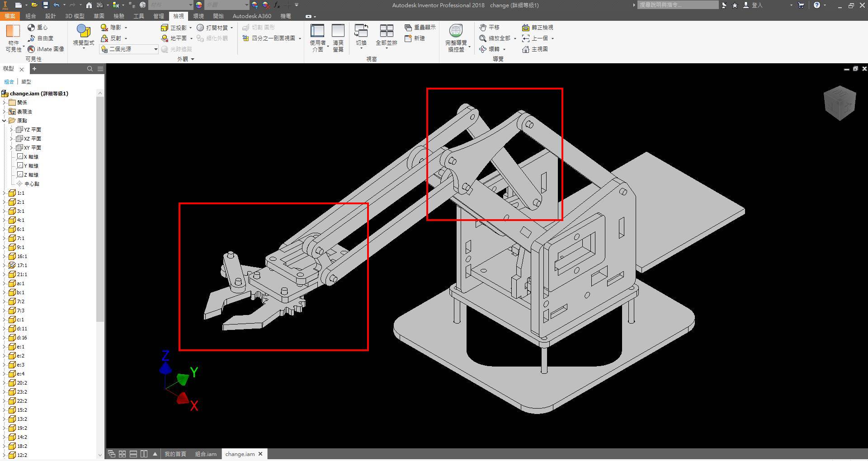Toggle visibility of component 17:1
The image size is (868, 461).
12,265
